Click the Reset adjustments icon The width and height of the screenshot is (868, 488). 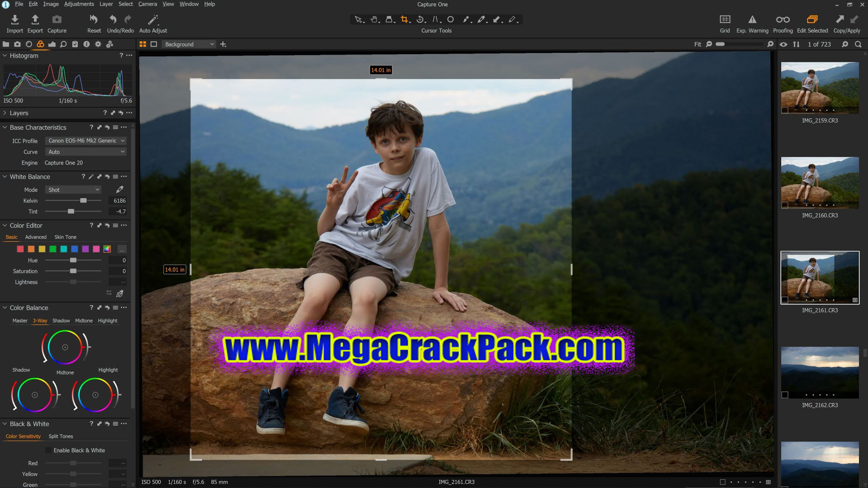(94, 19)
